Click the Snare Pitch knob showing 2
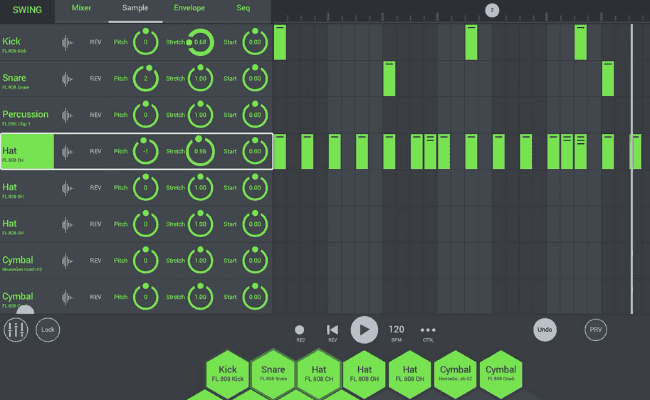The height and width of the screenshot is (400, 650). [x=146, y=78]
